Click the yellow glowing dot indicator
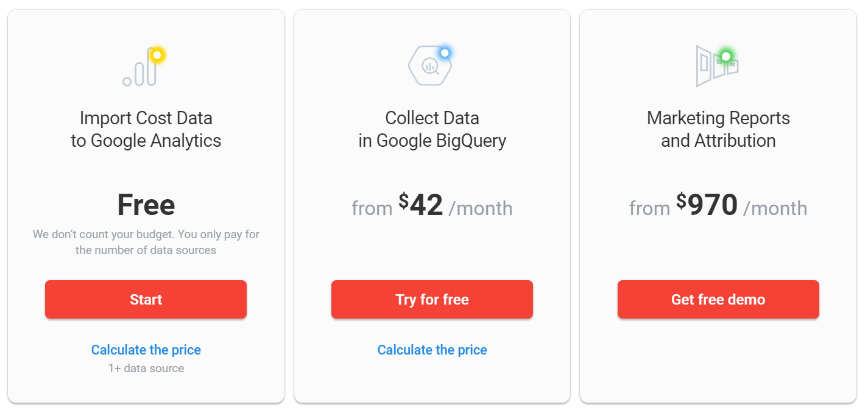This screenshot has height=413, width=868. pyautogui.click(x=157, y=55)
